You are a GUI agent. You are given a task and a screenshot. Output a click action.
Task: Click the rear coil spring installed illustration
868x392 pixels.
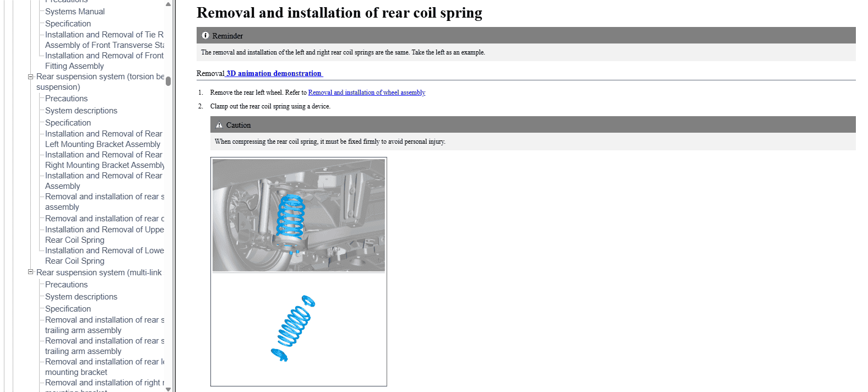pos(299,215)
